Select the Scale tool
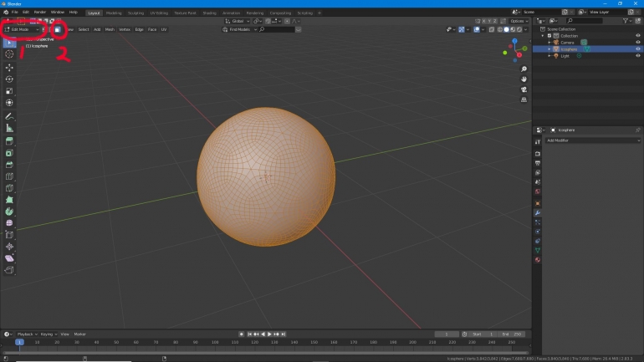The image size is (644, 362). click(x=9, y=91)
